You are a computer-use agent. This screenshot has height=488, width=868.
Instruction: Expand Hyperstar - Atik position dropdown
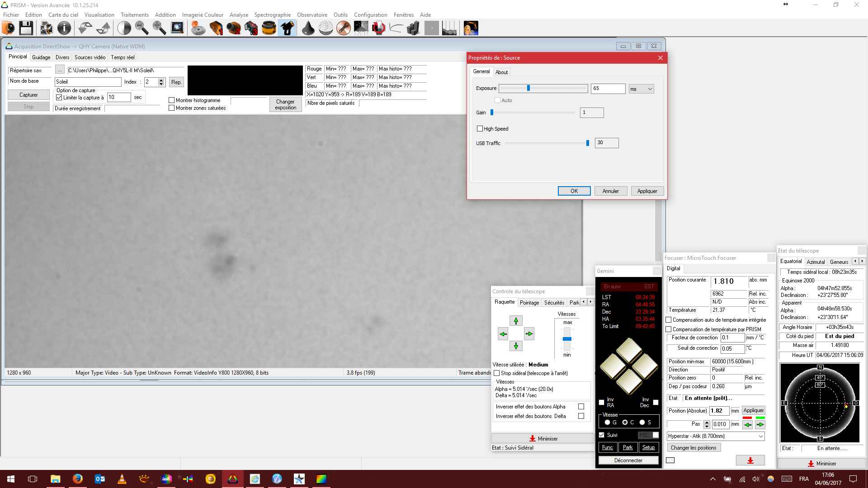point(760,436)
